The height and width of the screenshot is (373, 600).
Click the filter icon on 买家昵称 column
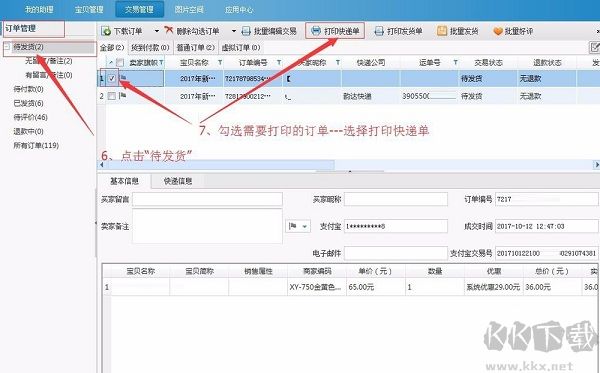click(x=338, y=62)
